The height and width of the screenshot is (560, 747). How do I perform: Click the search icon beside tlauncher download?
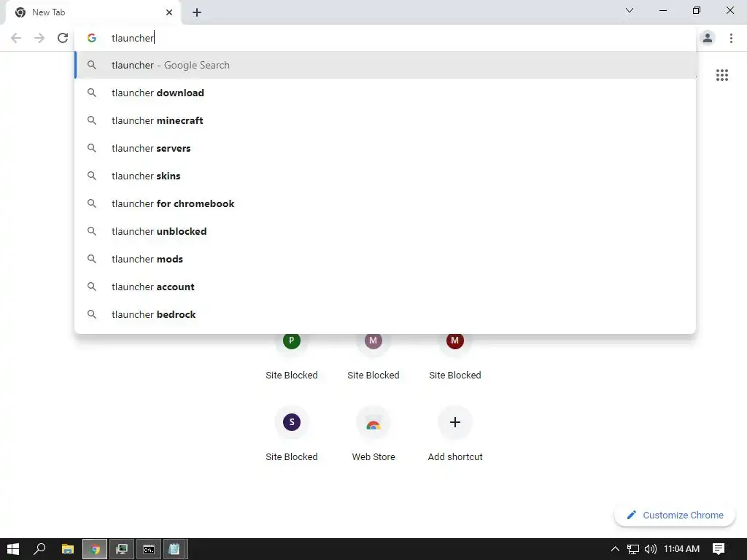[x=91, y=93]
